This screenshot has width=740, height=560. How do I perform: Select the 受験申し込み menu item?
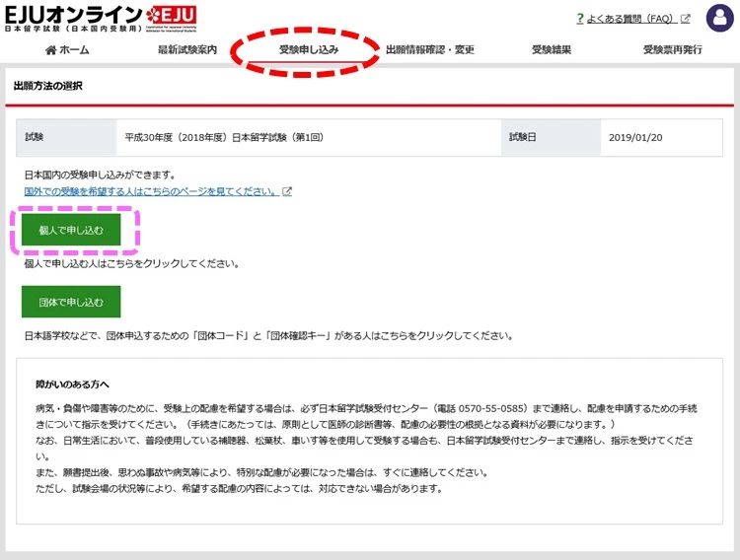[x=309, y=49]
